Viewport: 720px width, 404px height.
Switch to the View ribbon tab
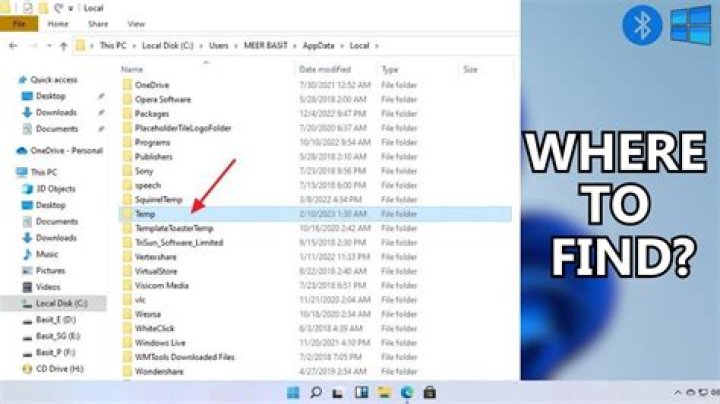point(135,23)
